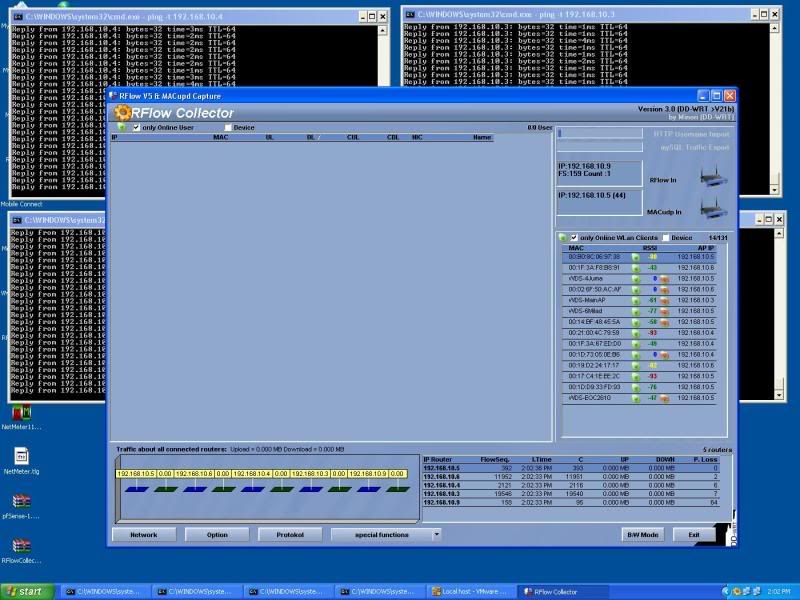This screenshot has width=800, height=600.
Task: Click orange icon in WDS-EOC2610 row
Action: [x=664, y=398]
